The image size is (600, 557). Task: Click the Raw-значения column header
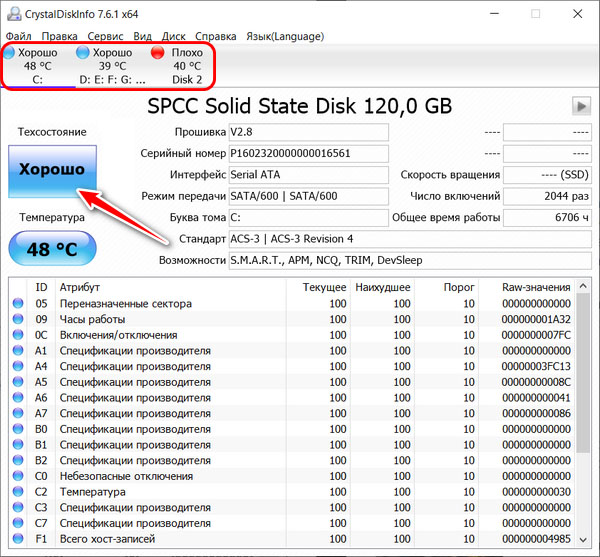(x=527, y=287)
